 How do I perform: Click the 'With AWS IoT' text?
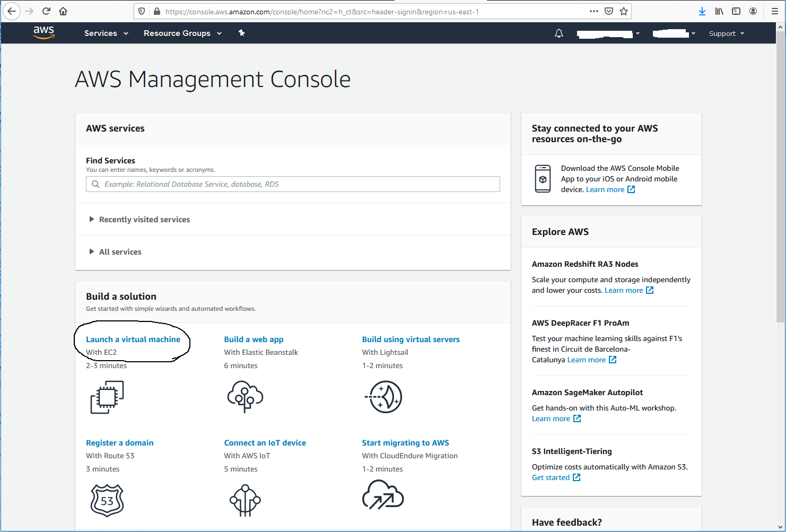247,456
